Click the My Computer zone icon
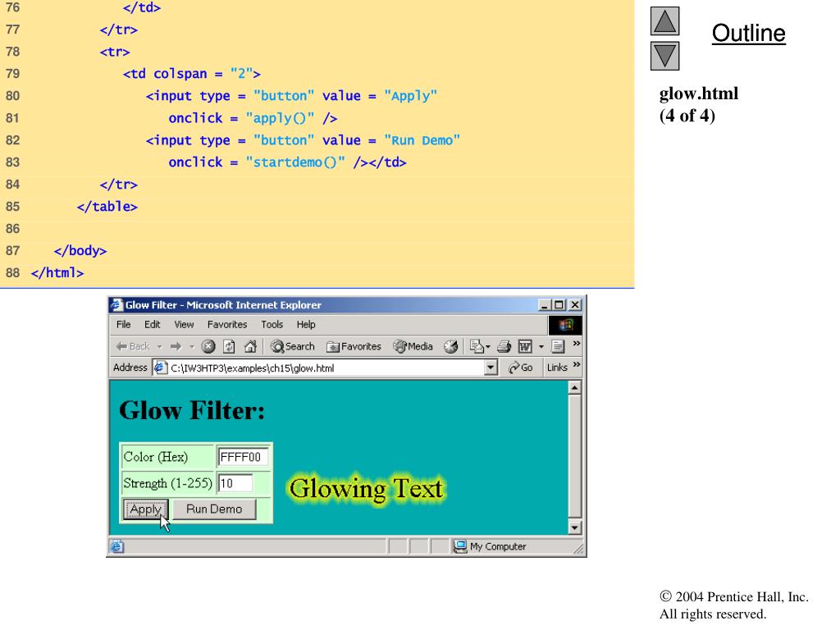 tap(459, 546)
